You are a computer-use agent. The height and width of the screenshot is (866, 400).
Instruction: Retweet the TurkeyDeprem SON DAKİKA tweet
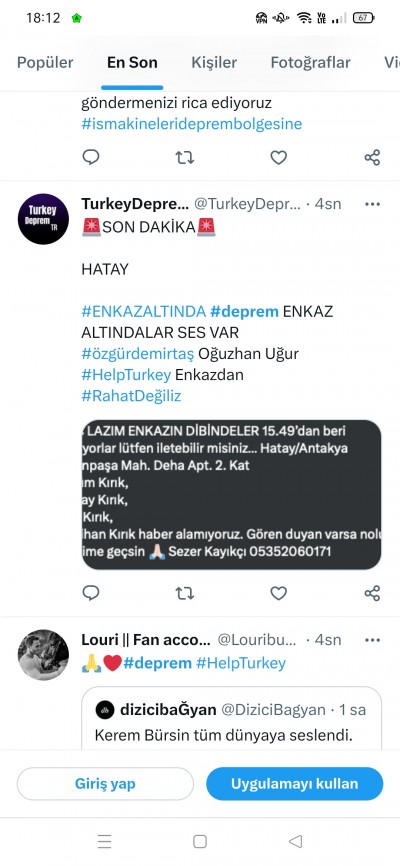point(185,593)
